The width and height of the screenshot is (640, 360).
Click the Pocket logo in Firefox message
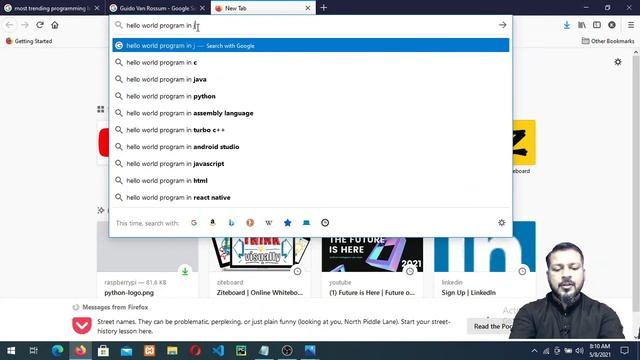(82, 326)
